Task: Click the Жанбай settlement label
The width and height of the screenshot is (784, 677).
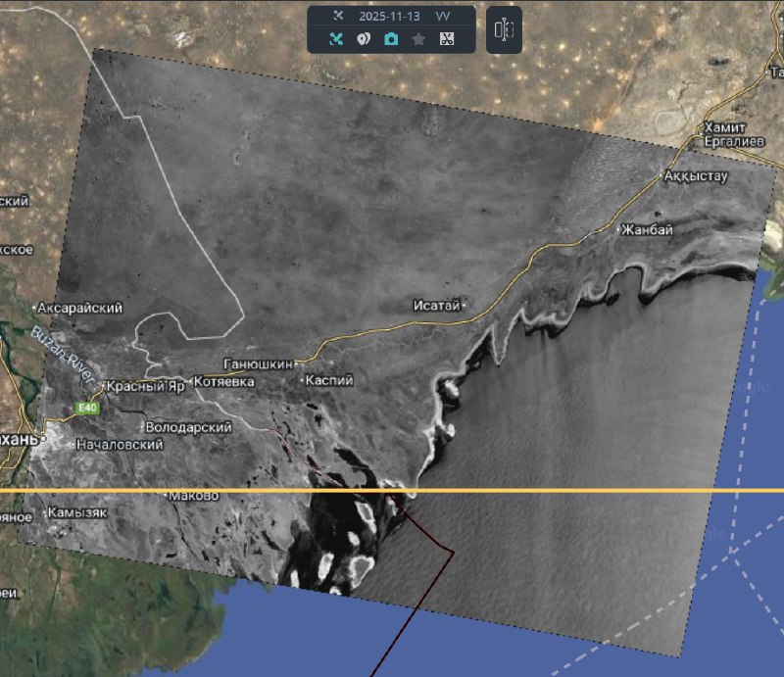Action: coord(647,230)
